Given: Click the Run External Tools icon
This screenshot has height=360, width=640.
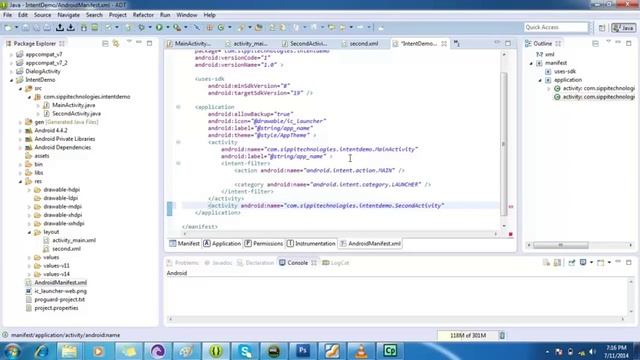Looking at the screenshot, I should click(177, 27).
